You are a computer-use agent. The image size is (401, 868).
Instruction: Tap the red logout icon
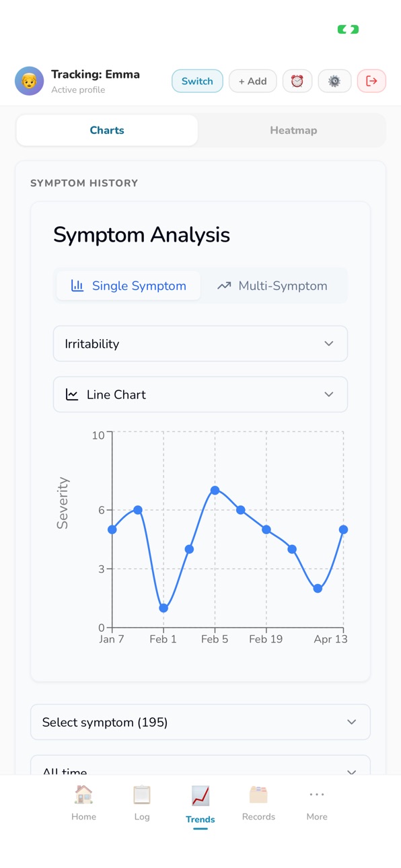[x=371, y=81]
